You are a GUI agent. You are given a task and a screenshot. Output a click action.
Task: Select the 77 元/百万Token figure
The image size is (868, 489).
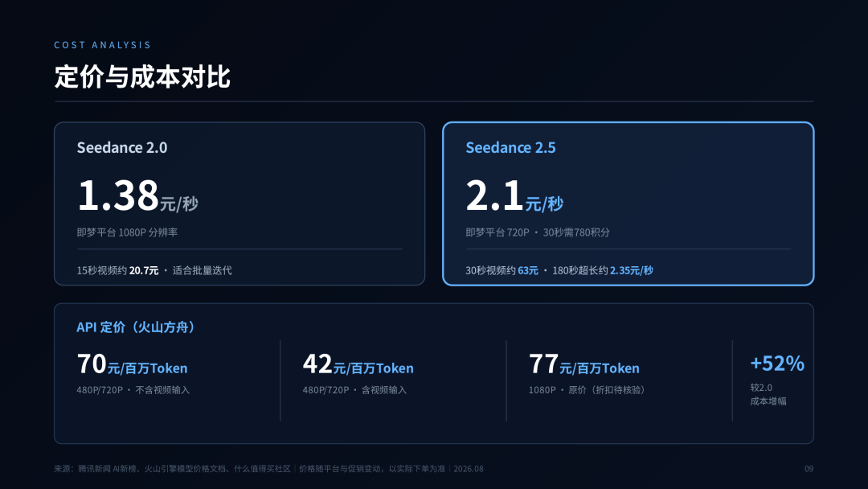(x=584, y=364)
